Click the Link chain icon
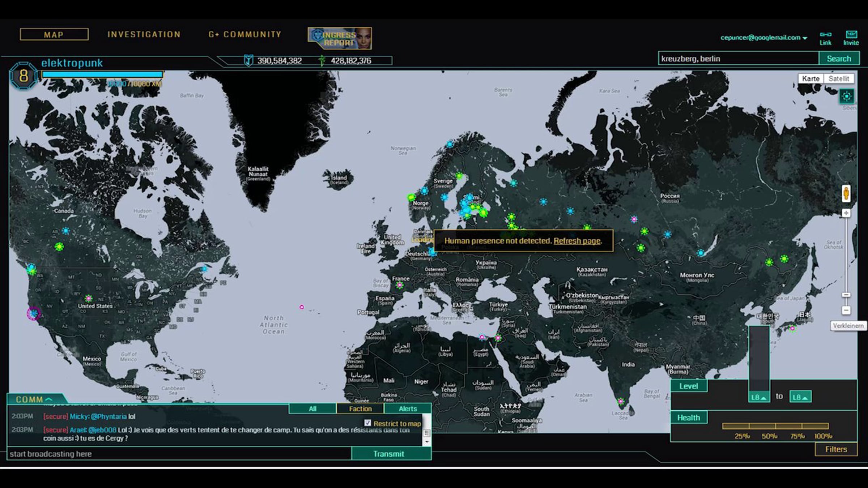This screenshot has height=488, width=868. (825, 34)
